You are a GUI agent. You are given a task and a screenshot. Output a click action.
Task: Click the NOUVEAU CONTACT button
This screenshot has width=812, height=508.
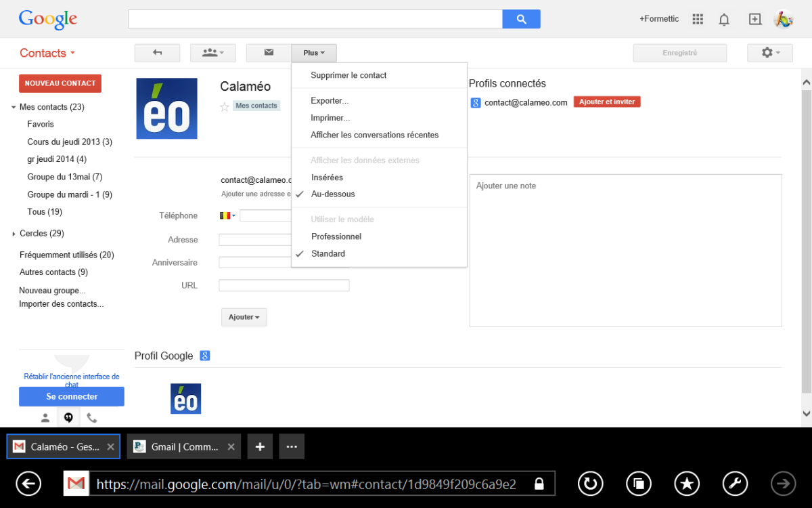point(60,83)
